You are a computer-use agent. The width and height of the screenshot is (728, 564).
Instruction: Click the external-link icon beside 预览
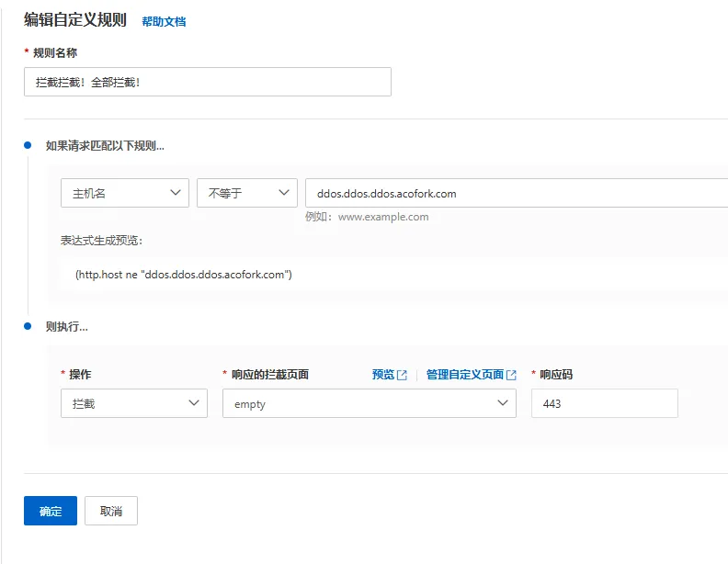(402, 375)
